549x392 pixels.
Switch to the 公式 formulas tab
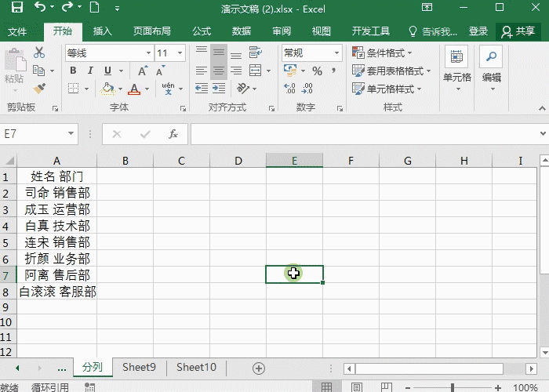(202, 31)
